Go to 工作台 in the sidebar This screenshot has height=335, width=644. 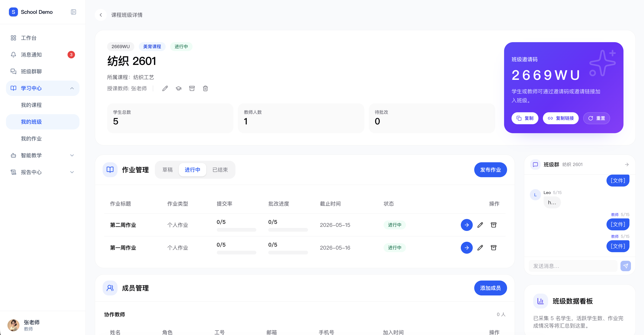pyautogui.click(x=43, y=38)
